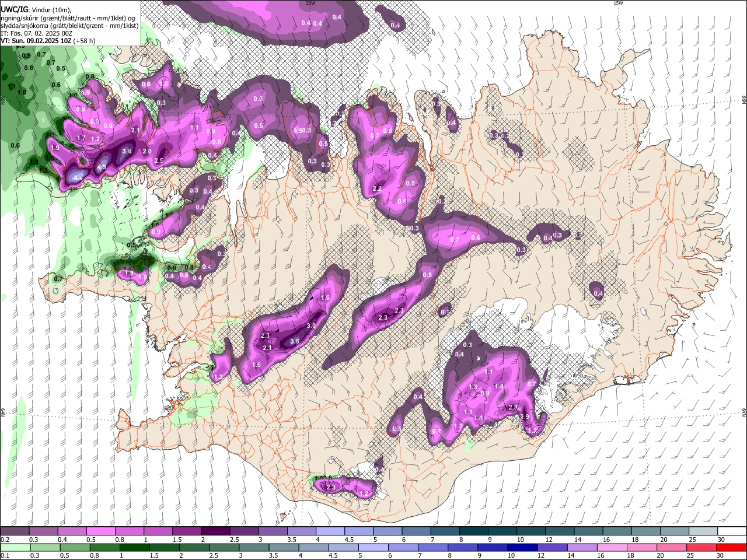Click the deep blue rain swatch between 10 and 12

tap(521, 547)
